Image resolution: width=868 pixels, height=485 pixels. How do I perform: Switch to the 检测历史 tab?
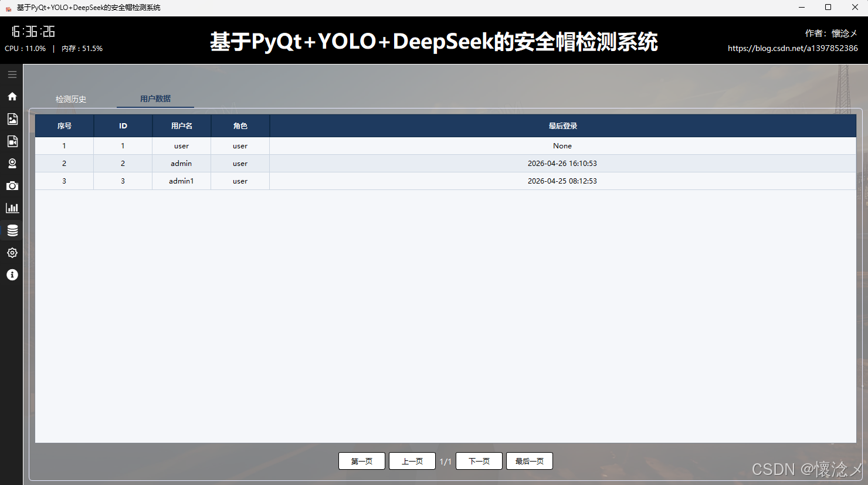71,99
